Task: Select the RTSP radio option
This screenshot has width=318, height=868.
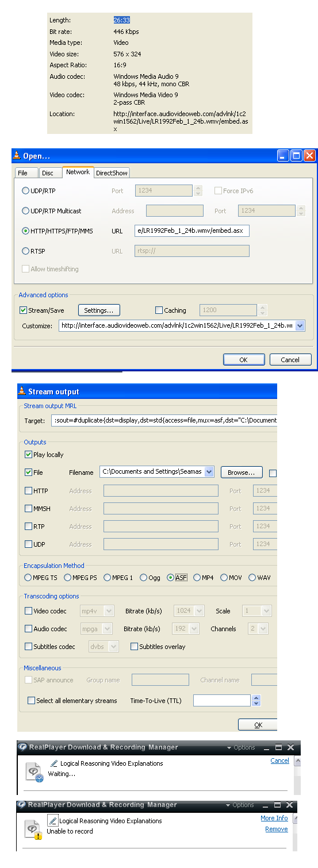Action: tap(25, 251)
